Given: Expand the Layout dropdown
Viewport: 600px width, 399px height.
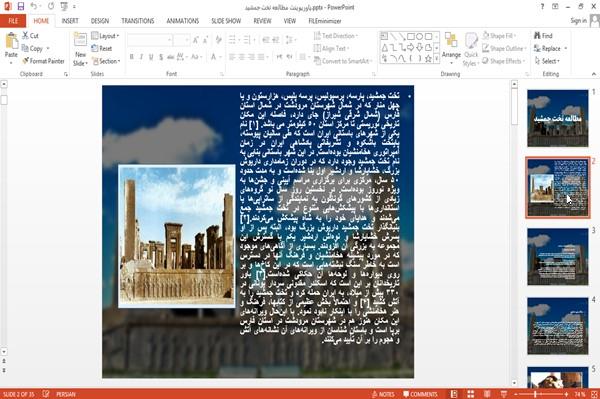Looking at the screenshot, I should point(105,36).
